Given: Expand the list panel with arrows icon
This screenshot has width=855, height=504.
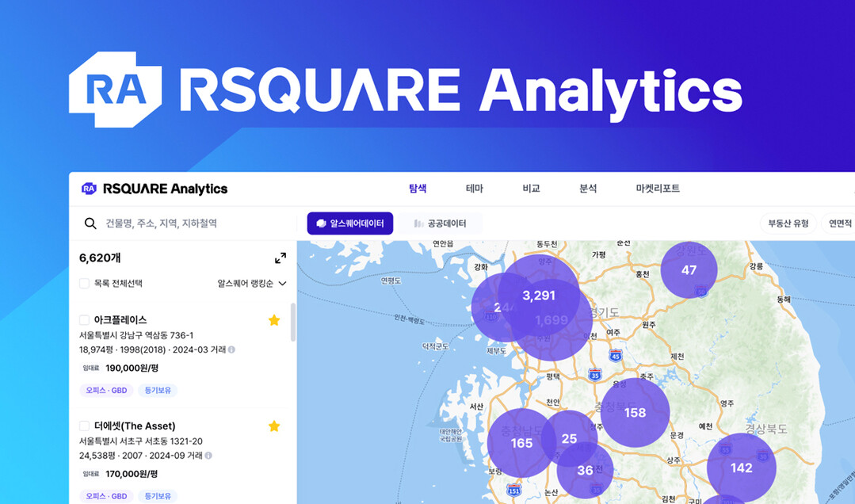Looking at the screenshot, I should pyautogui.click(x=281, y=258).
